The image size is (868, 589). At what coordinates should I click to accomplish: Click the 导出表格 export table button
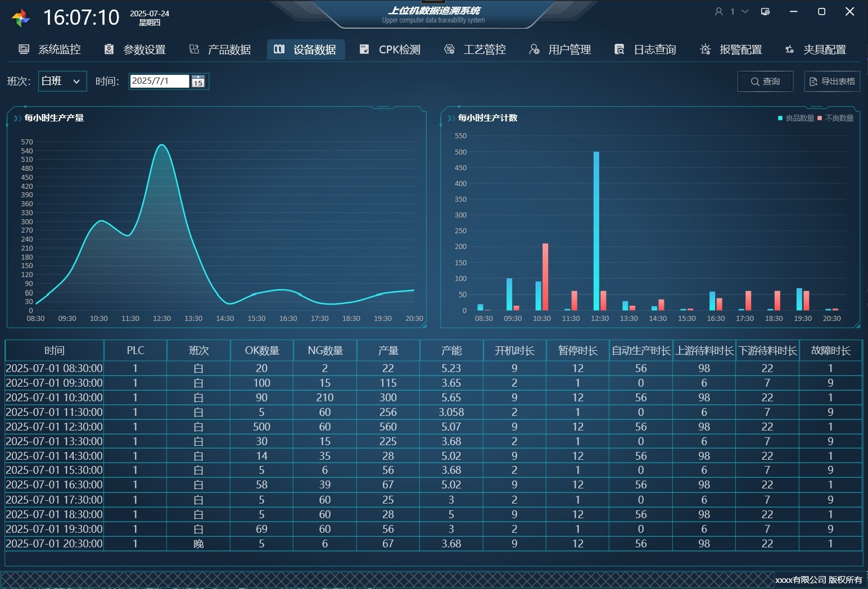tap(832, 81)
